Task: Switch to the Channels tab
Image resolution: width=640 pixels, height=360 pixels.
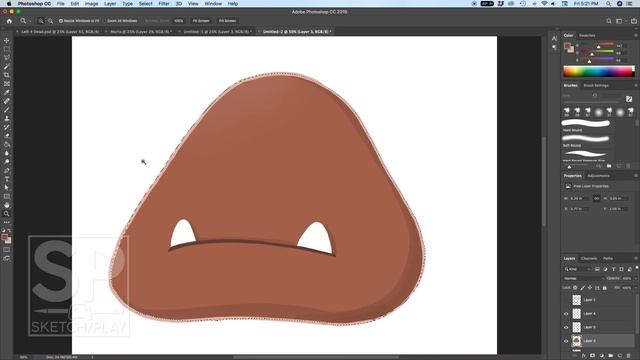Action: 589,258
